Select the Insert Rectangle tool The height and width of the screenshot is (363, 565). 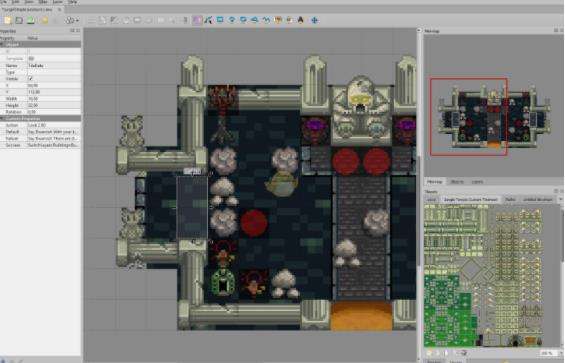point(220,20)
